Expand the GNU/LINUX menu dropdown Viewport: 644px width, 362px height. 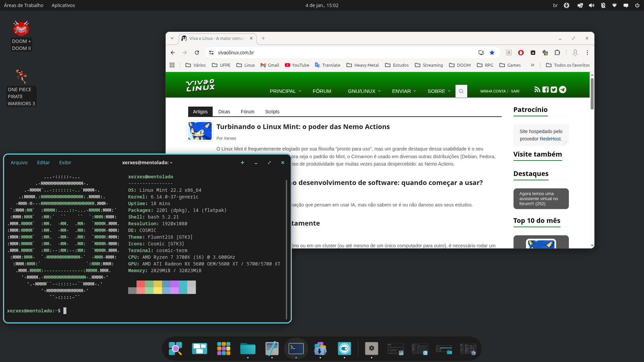pos(364,91)
